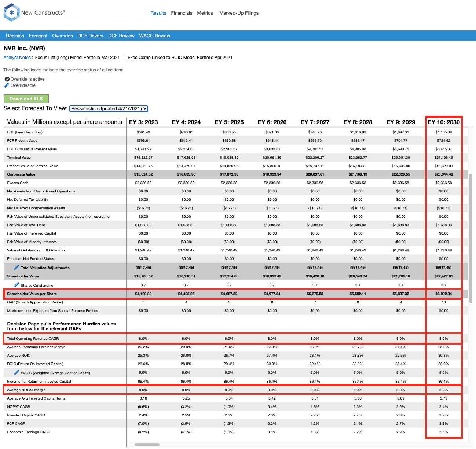Switch to the WACC Review sub-tab
The image size is (476, 449).
[155, 36]
